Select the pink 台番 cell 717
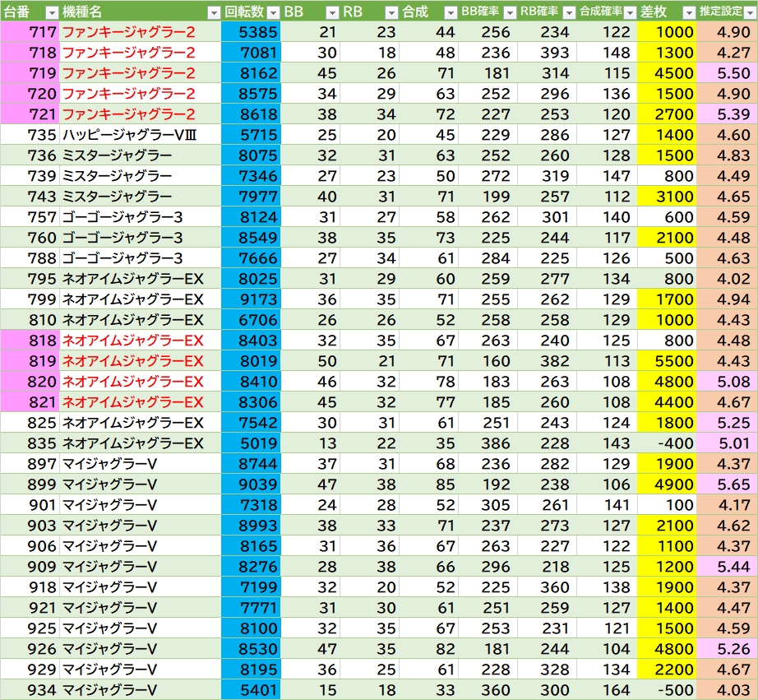 tap(30, 32)
